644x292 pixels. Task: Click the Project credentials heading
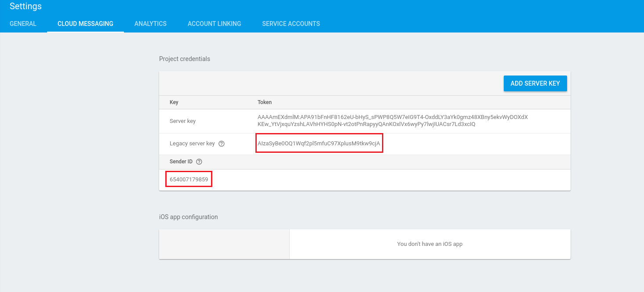(185, 59)
